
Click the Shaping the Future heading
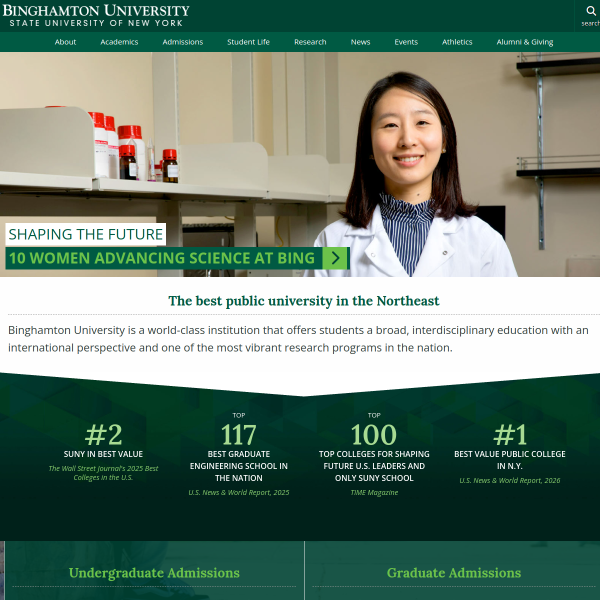tap(86, 235)
